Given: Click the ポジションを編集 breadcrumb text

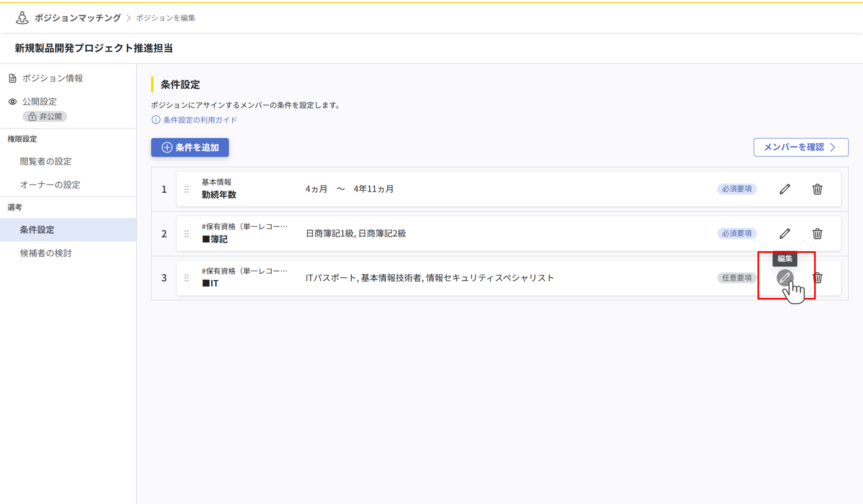Looking at the screenshot, I should pyautogui.click(x=166, y=18).
